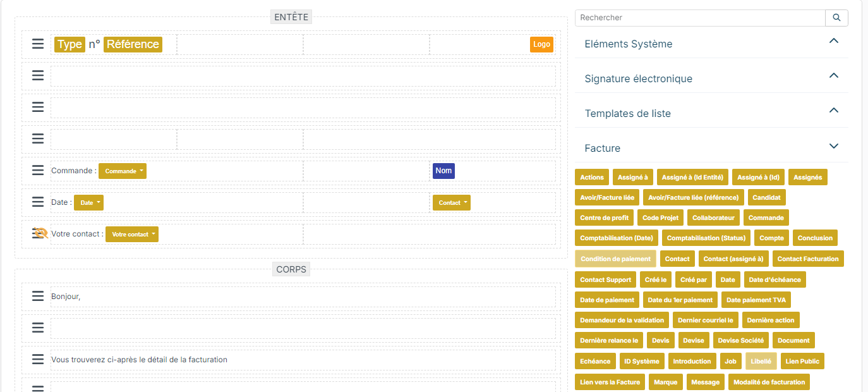Click the drag-handle icon of Commande row
This screenshot has height=392, width=868.
pos(38,170)
